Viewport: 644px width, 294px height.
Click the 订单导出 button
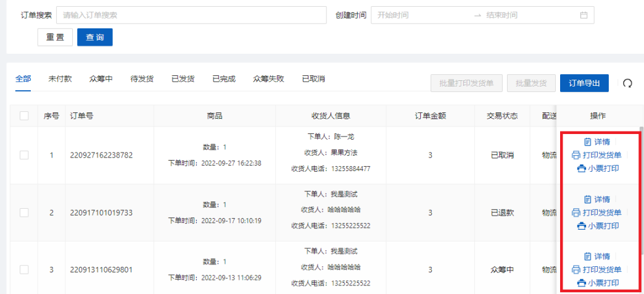coord(584,83)
